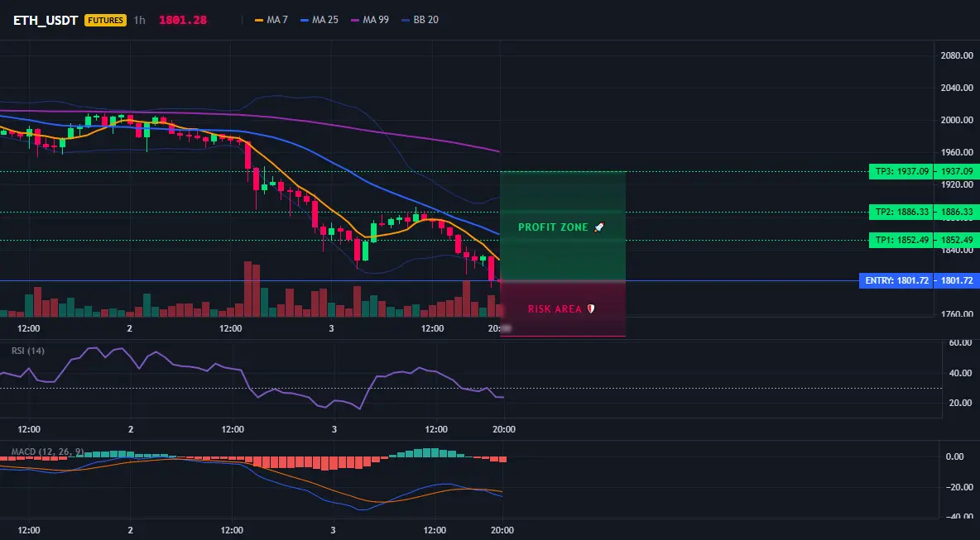The height and width of the screenshot is (540, 980).
Task: Click the 40.00 RSI axis value
Action: [x=960, y=373]
